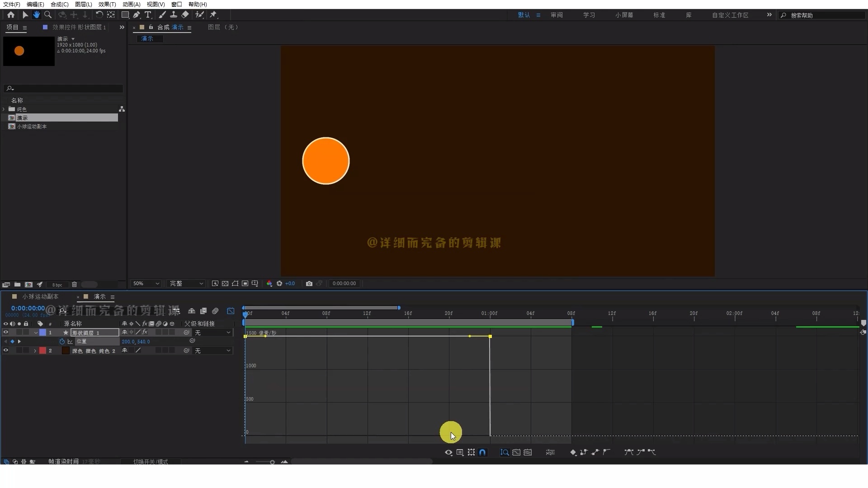Expand layer 2 properties arrow
This screenshot has height=488, width=868.
(x=35, y=351)
